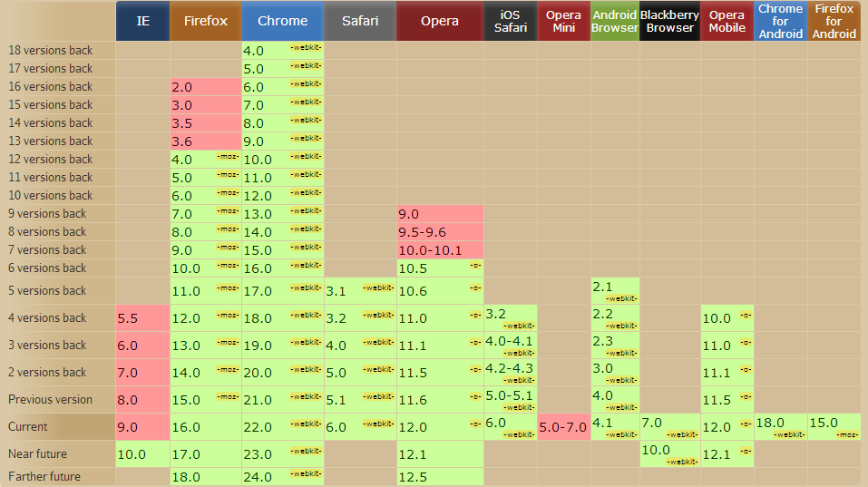Select the iOS Safari 3.2 cell
Viewport: 868px width, 487px height.
pyautogui.click(x=510, y=318)
